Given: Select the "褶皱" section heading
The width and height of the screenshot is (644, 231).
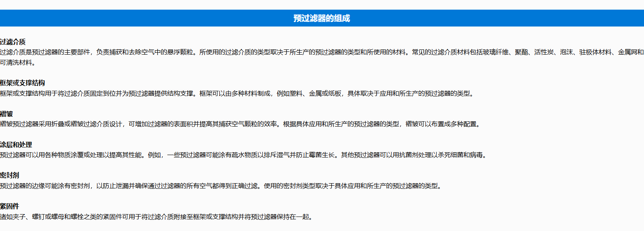Looking at the screenshot, I should 6,114.
